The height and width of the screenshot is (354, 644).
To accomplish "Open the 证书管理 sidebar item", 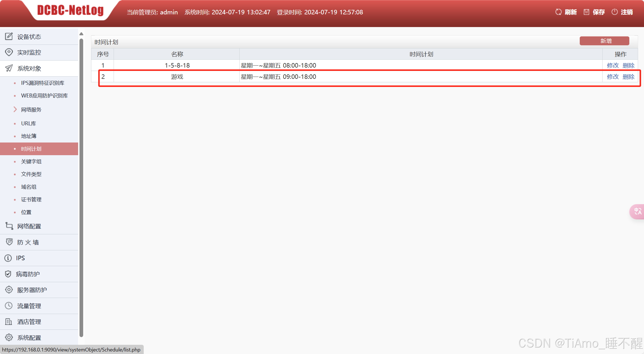I will point(31,199).
